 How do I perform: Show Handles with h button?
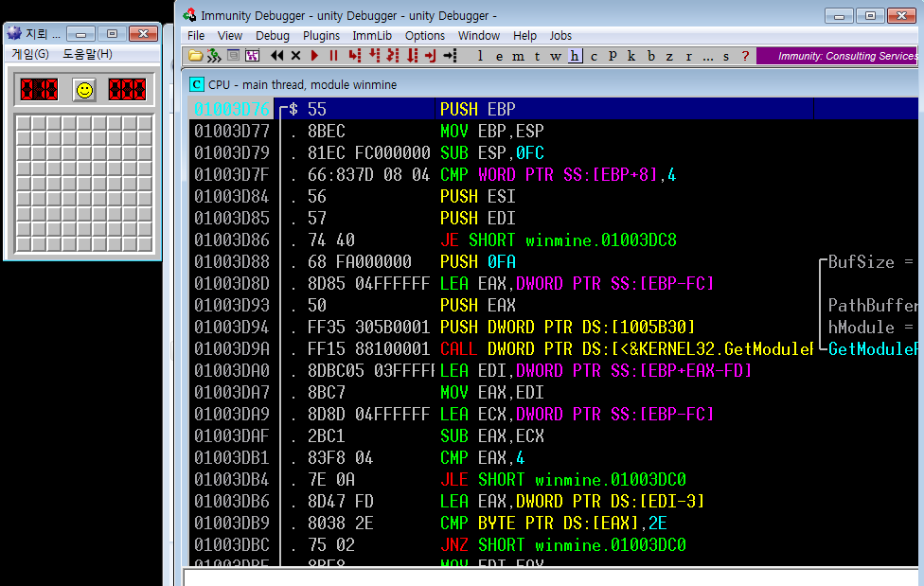click(x=575, y=56)
